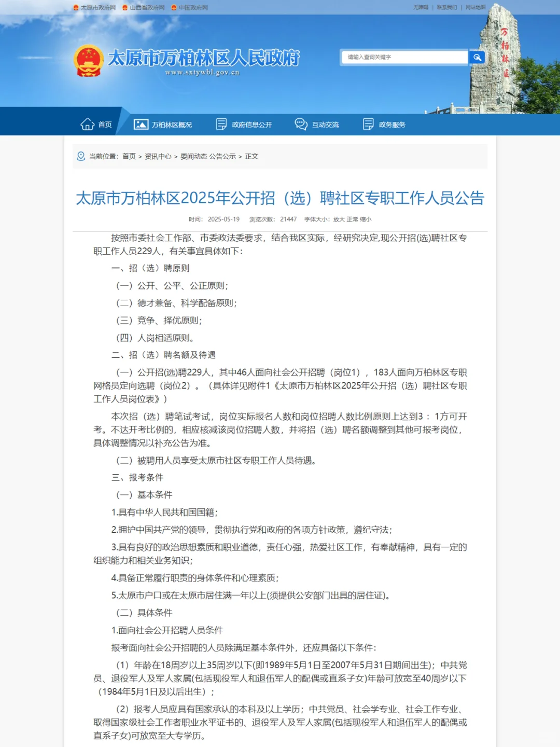The height and width of the screenshot is (747, 560).
Task: Click the document icon next to 政务服务
Action: 368,124
